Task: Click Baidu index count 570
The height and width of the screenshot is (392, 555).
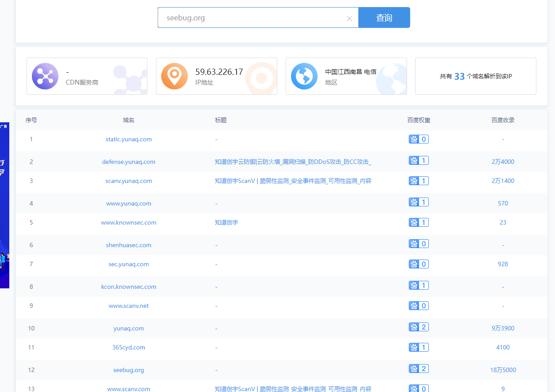Action: click(x=503, y=203)
